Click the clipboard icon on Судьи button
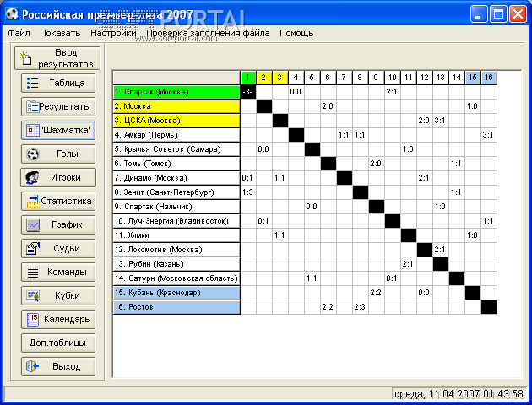This screenshot has width=532, height=405. tap(33, 248)
